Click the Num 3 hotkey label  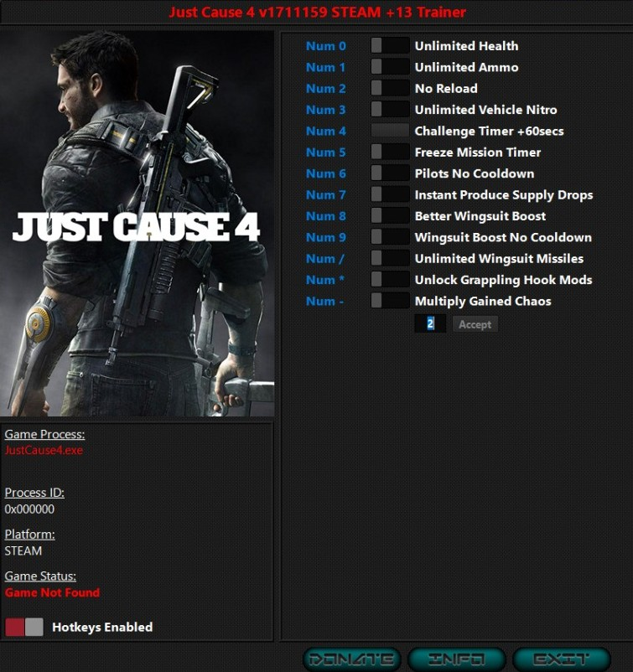click(x=326, y=110)
